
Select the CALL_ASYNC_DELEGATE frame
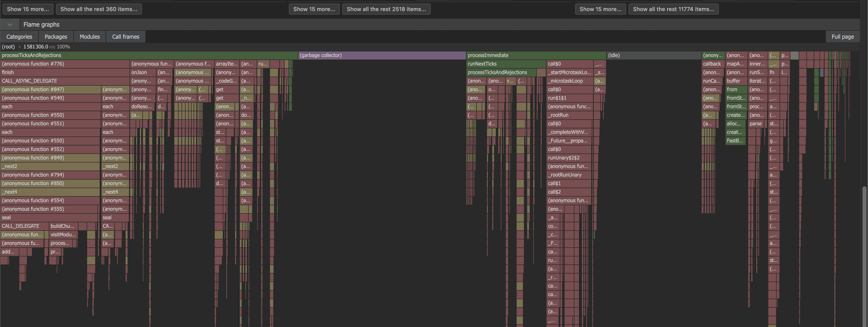(65, 81)
